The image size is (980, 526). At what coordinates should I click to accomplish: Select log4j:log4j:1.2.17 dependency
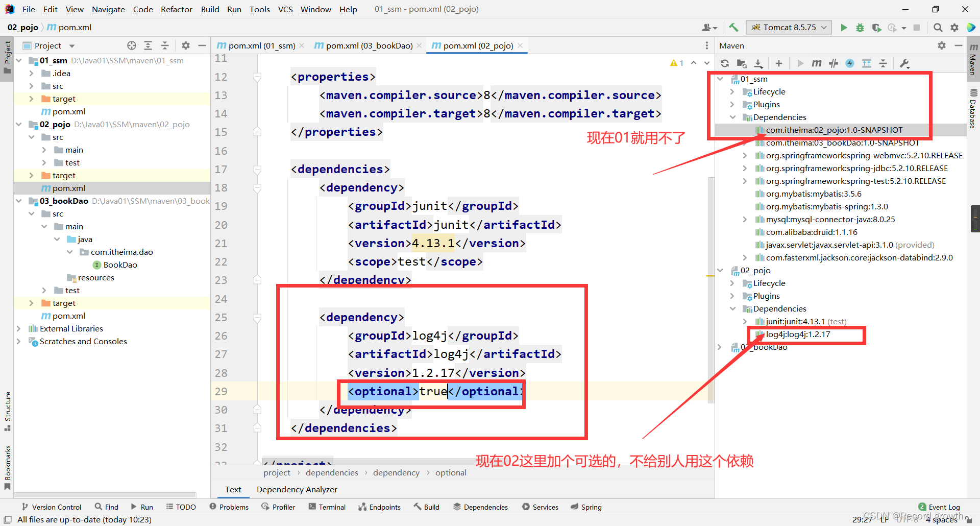pyautogui.click(x=798, y=334)
